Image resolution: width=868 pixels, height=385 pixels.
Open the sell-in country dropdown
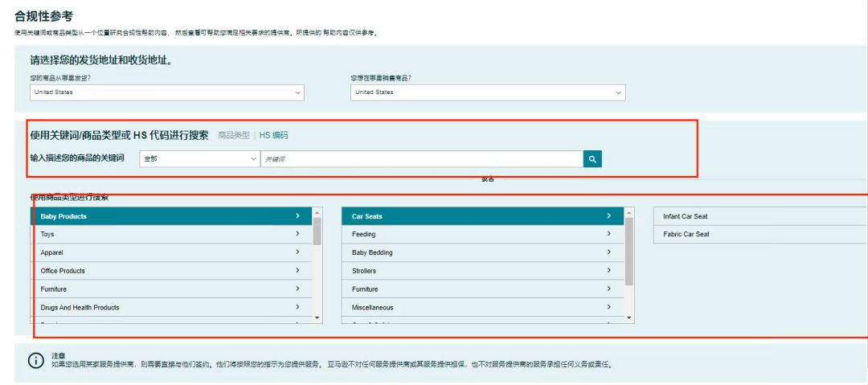[488, 92]
